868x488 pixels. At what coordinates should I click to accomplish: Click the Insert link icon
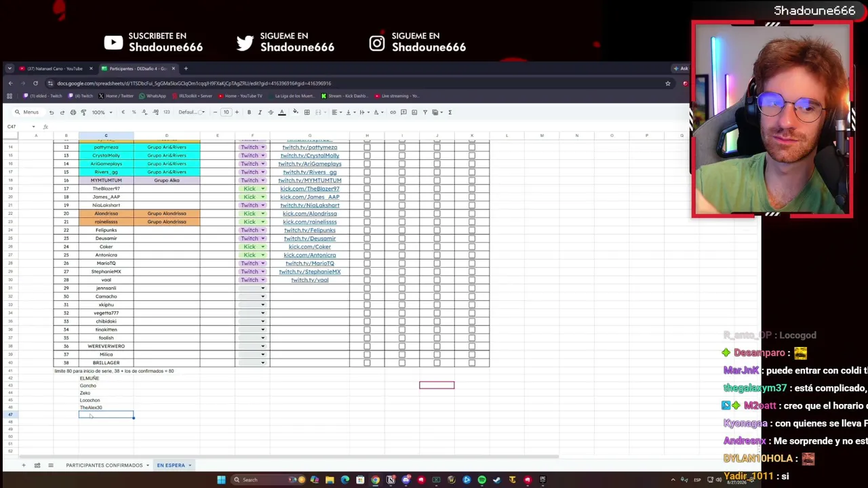tap(393, 113)
